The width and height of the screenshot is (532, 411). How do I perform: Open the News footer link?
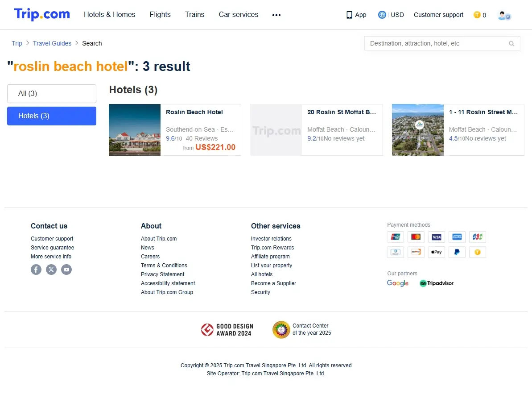pos(148,248)
